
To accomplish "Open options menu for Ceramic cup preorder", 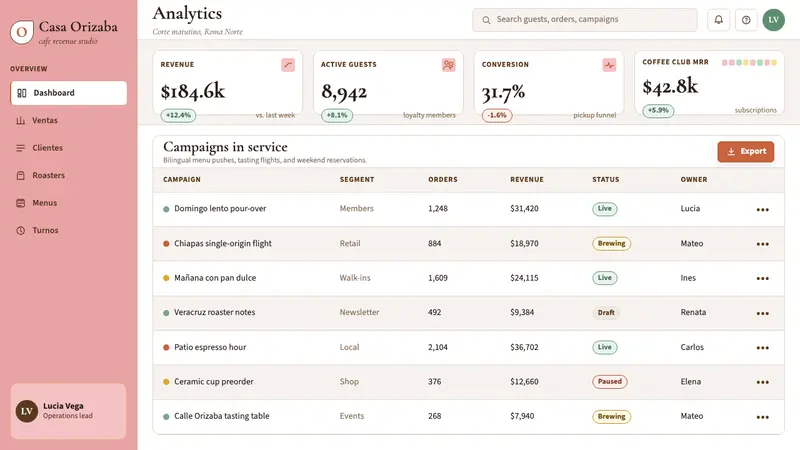I will point(763,382).
